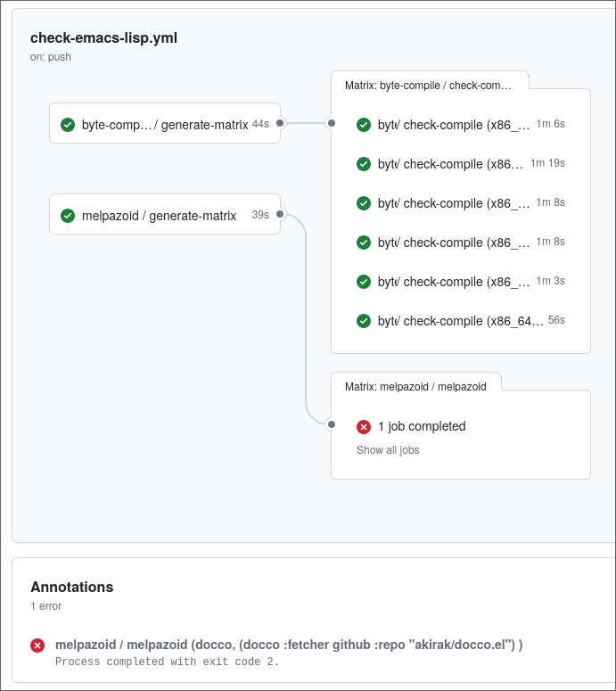Viewport: 616px width, 691px height.
Task: Click success icon of the 56s job
Action: [364, 321]
